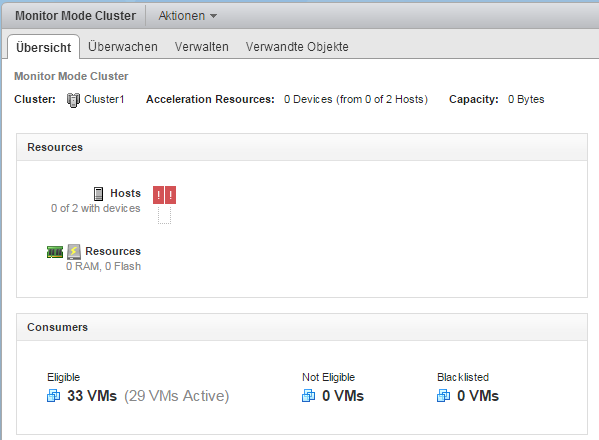The height and width of the screenshot is (440, 599).
Task: Click the green RAM module icon
Action: (x=55, y=252)
